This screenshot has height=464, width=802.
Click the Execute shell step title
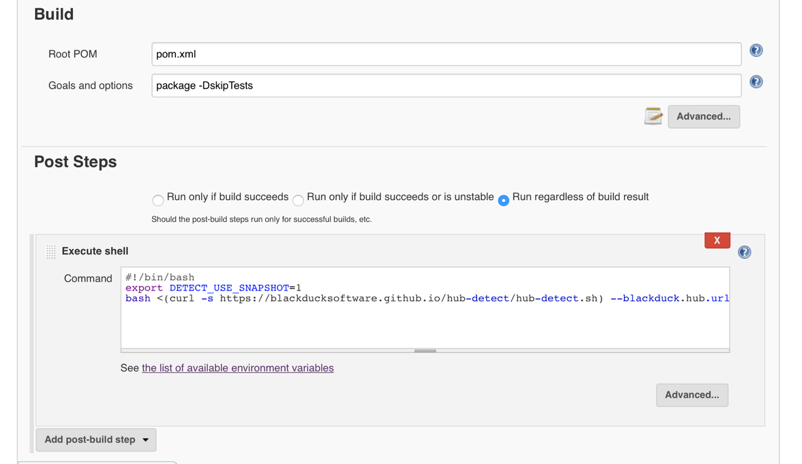[95, 251]
